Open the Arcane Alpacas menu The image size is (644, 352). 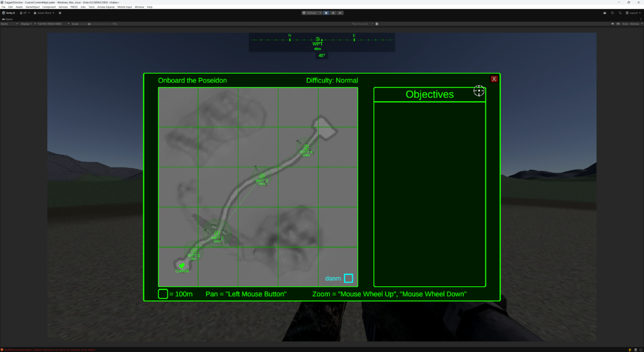(x=105, y=7)
